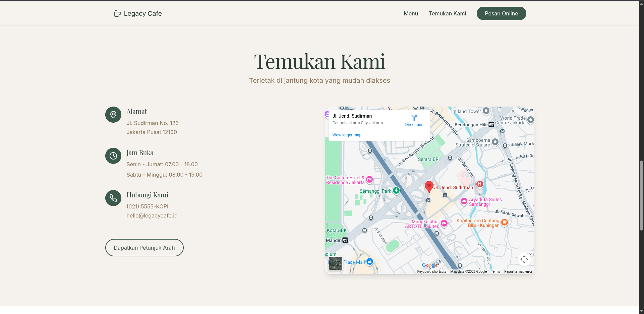
Task: Click the Directions arrow icon on map
Action: [x=414, y=117]
